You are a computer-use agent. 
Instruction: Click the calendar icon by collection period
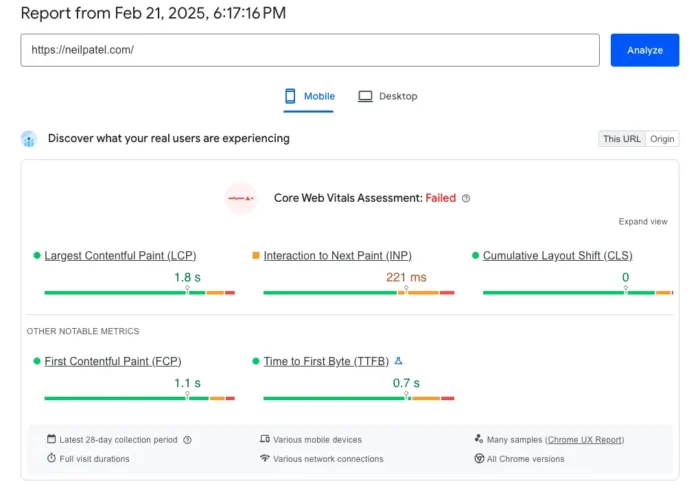click(x=51, y=439)
